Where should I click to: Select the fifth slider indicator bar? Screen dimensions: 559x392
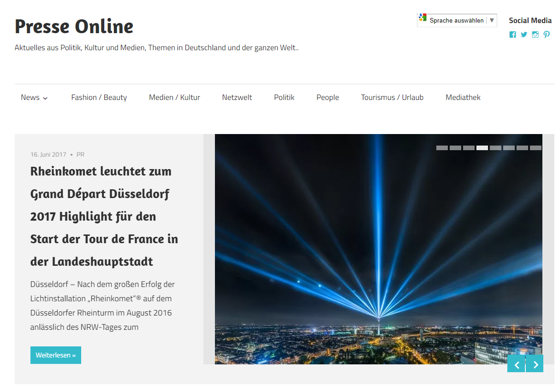coord(495,148)
